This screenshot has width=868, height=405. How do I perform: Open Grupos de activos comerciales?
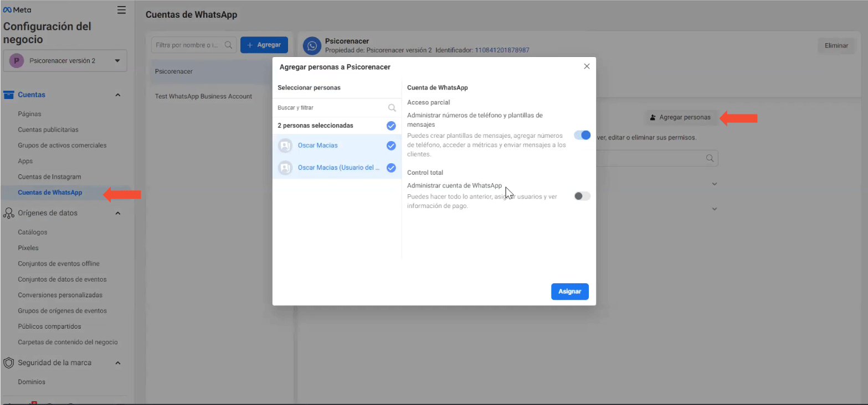[62, 146]
